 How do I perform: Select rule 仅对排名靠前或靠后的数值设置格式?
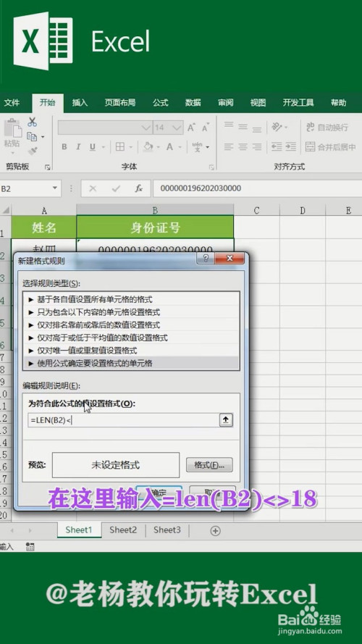tap(131, 325)
